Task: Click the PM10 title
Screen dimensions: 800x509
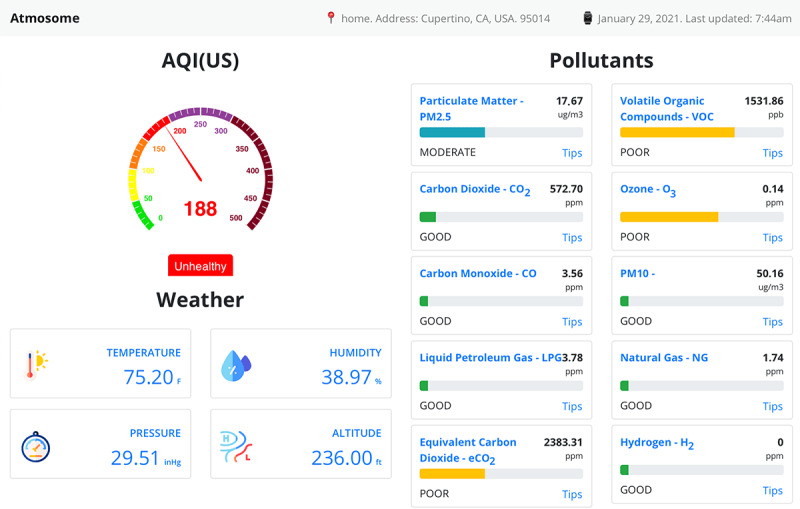Action: pyautogui.click(x=637, y=273)
